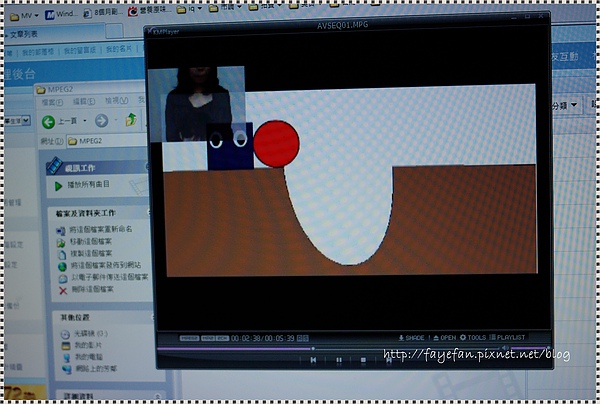600x404 pixels.
Task: Open the CD drive (G:) location link
Action: click(x=91, y=334)
